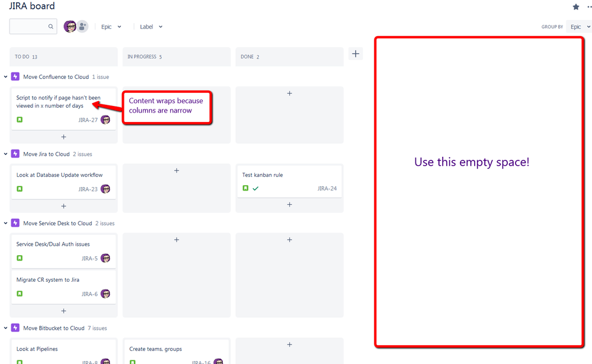Add issue in Done column of Move Bitbucket

pos(290,344)
